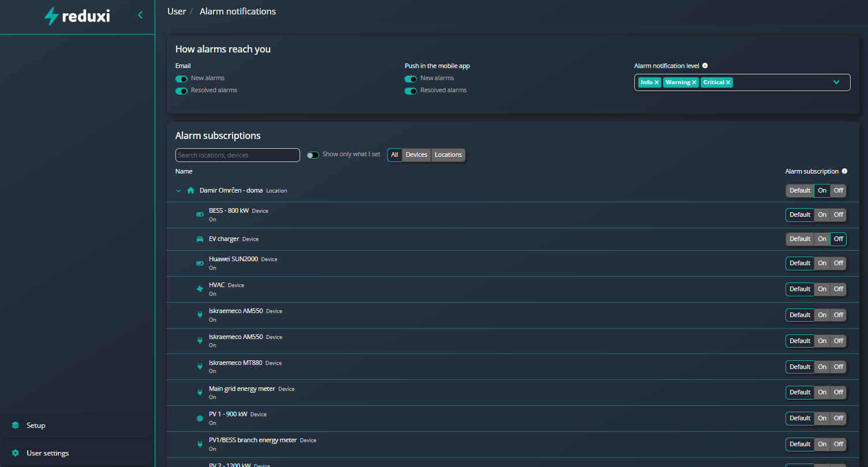Click the fan icon of HVAC device
This screenshot has width=868, height=467.
[x=200, y=289]
